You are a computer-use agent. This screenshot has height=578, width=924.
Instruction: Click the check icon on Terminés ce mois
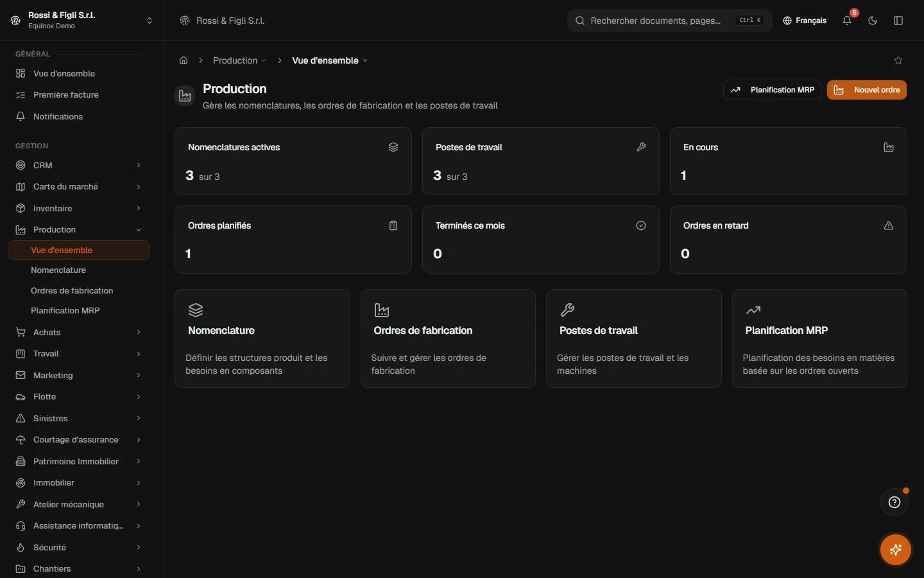pyautogui.click(x=641, y=225)
